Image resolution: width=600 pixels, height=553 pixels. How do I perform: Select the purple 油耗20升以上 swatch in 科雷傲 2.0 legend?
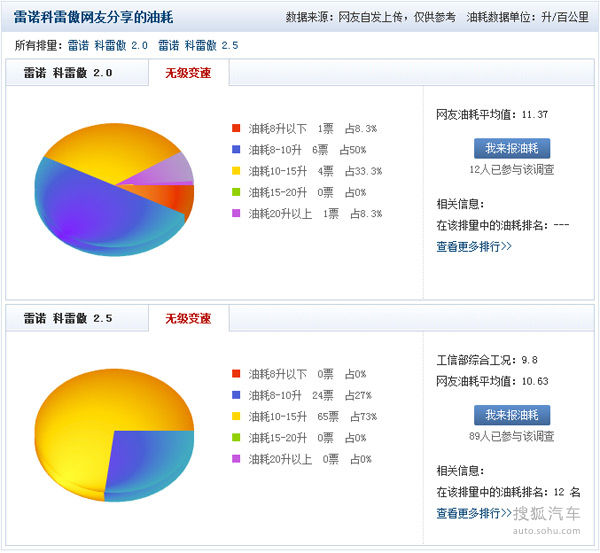point(236,213)
